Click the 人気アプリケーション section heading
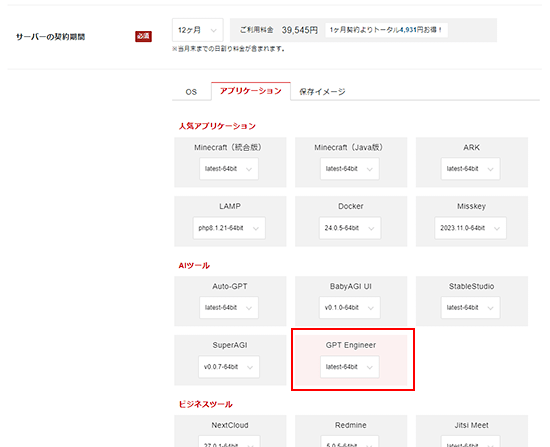Viewport: 550px width, 447px height. (217, 126)
